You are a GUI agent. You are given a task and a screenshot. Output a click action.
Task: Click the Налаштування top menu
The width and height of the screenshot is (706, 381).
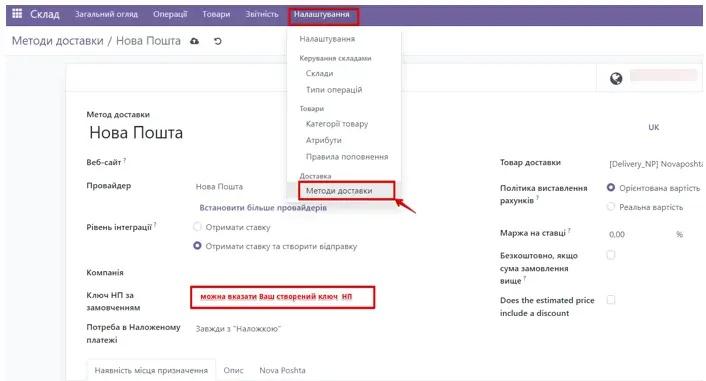(321, 14)
